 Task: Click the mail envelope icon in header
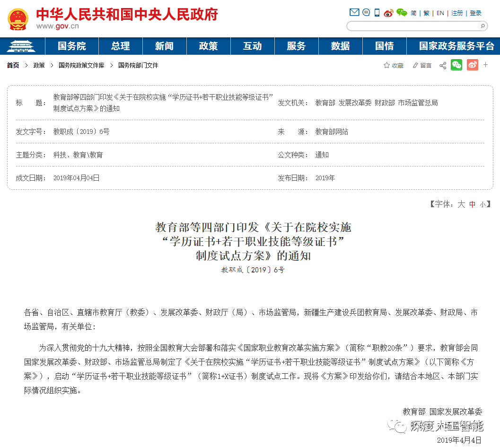pyautogui.click(x=354, y=13)
